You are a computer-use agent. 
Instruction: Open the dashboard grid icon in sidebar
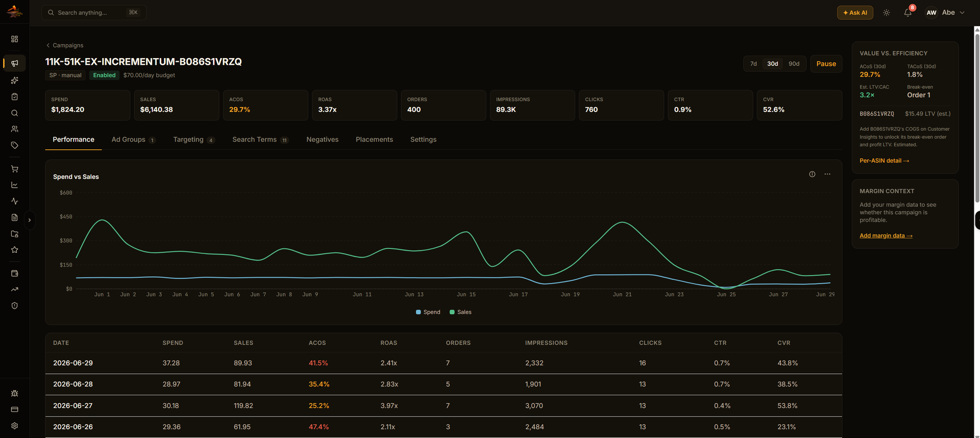click(14, 39)
